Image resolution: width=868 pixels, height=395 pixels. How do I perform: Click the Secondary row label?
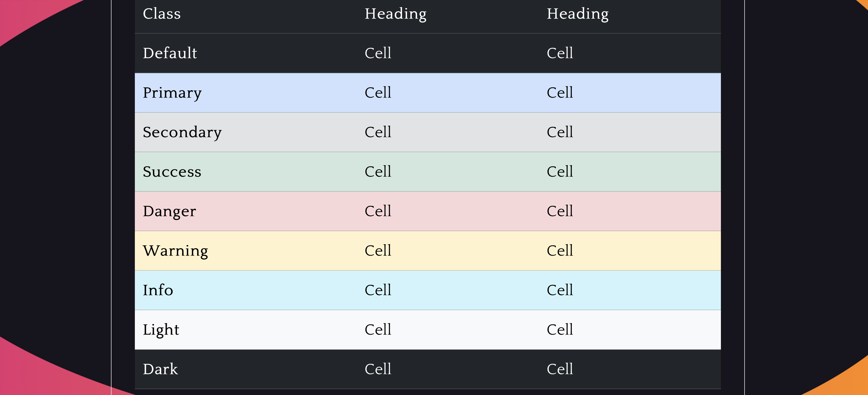click(182, 132)
